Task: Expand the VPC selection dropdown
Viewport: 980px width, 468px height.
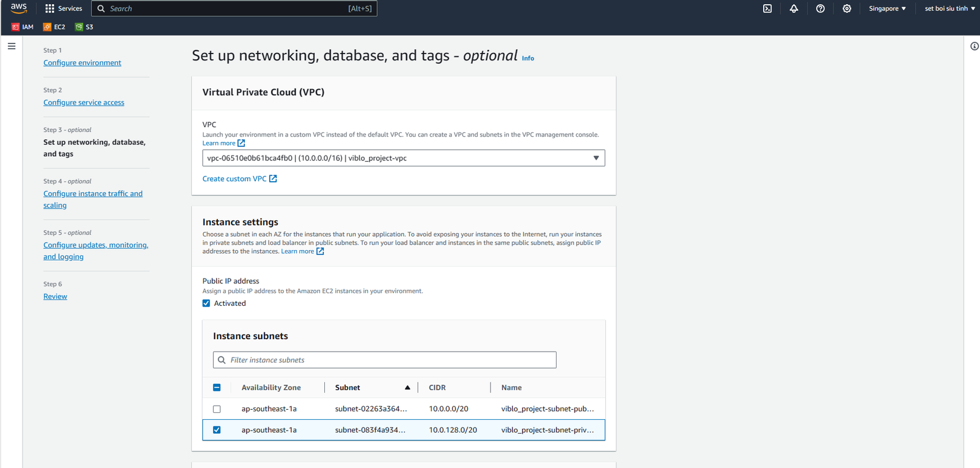Action: point(403,158)
